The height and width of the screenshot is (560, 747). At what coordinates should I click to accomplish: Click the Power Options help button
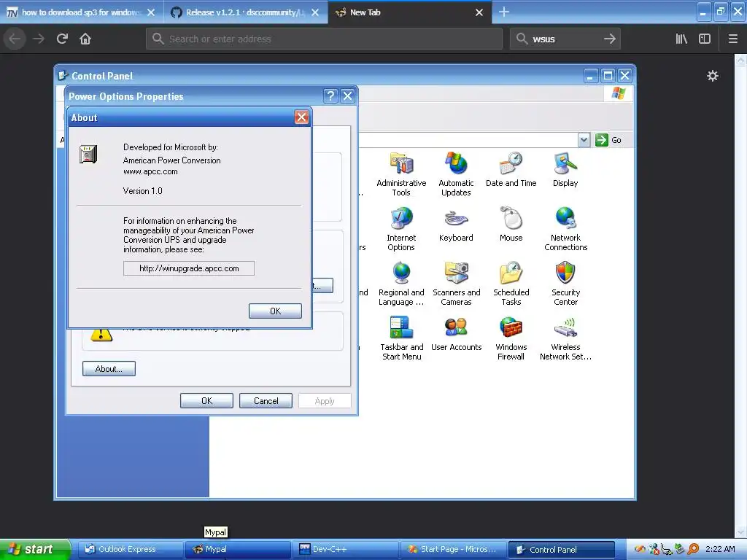[x=330, y=96]
